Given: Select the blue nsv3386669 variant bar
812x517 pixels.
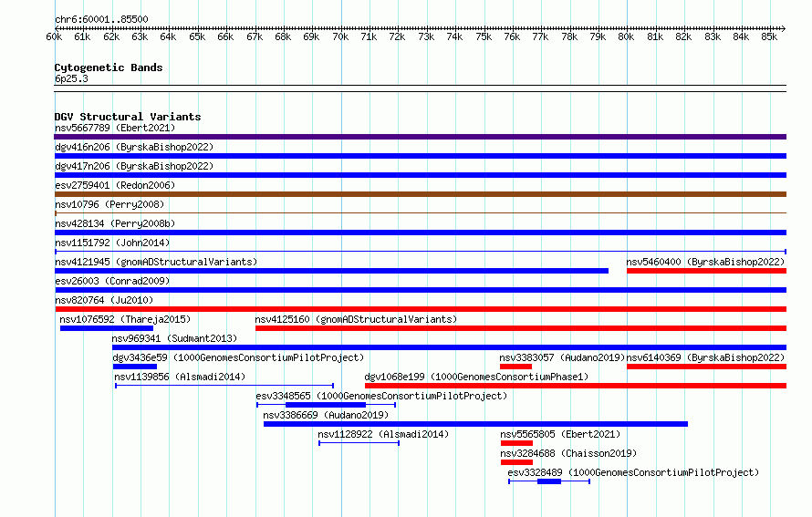Looking at the screenshot, I should click(476, 424).
